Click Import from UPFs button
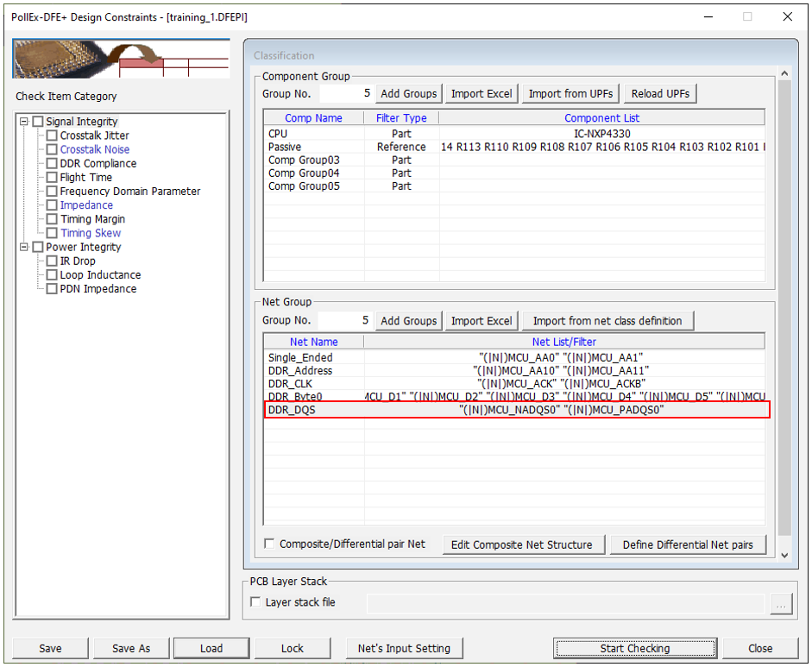 coord(569,93)
